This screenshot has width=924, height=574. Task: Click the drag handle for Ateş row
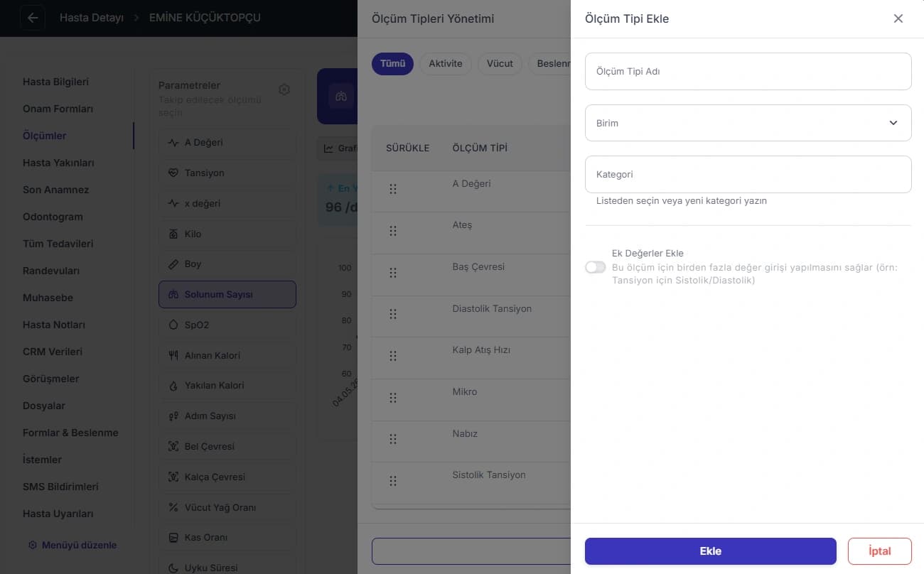393,231
